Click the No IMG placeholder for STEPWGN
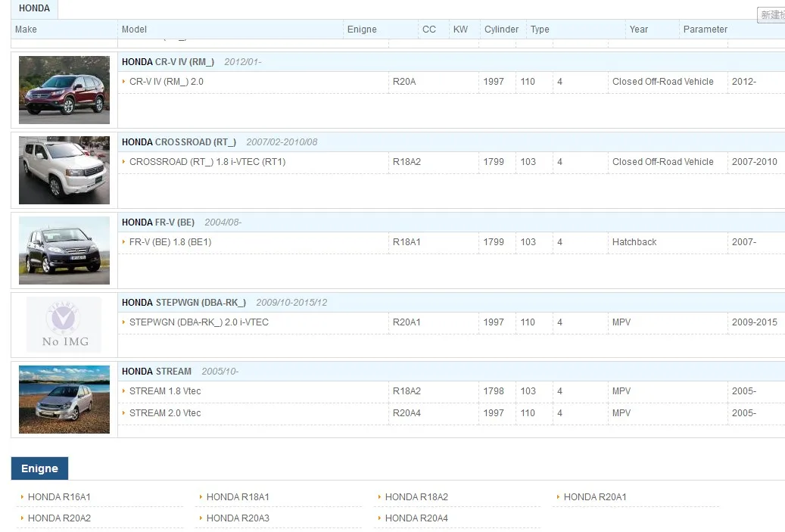This screenshot has height=532, width=785. tap(64, 325)
